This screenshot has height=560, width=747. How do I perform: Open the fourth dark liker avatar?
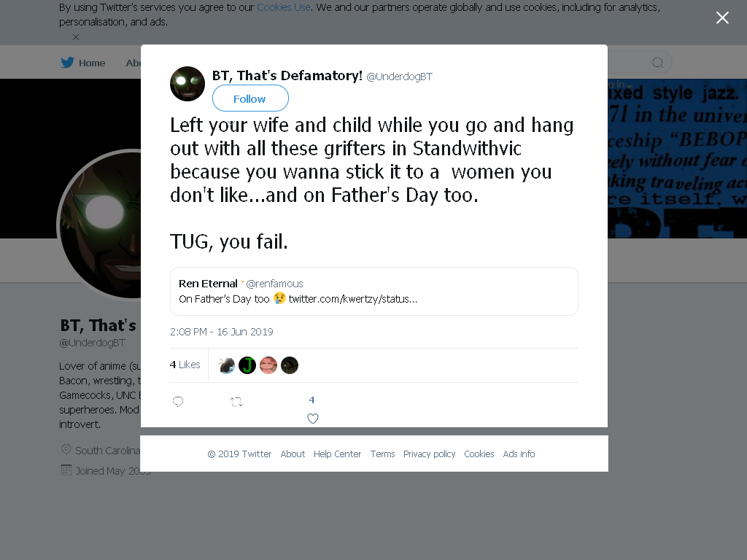[x=289, y=365]
